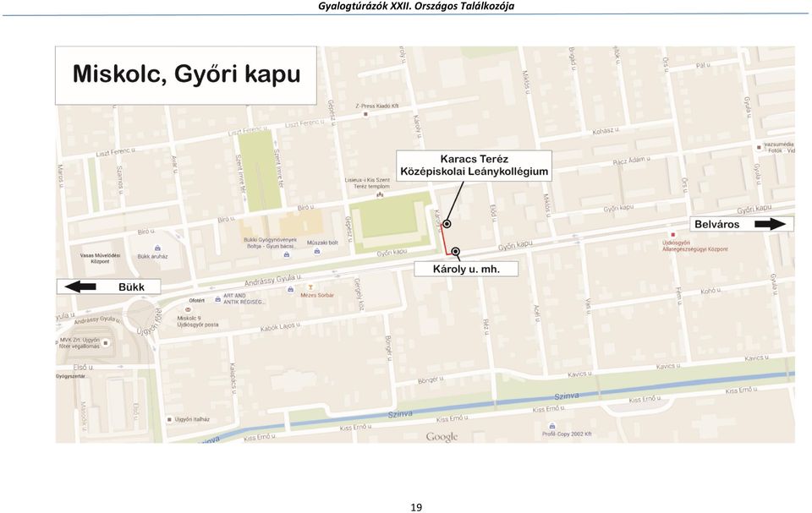
Task: Click the 'Kabók Lajos u.' street label
Action: tap(280, 327)
